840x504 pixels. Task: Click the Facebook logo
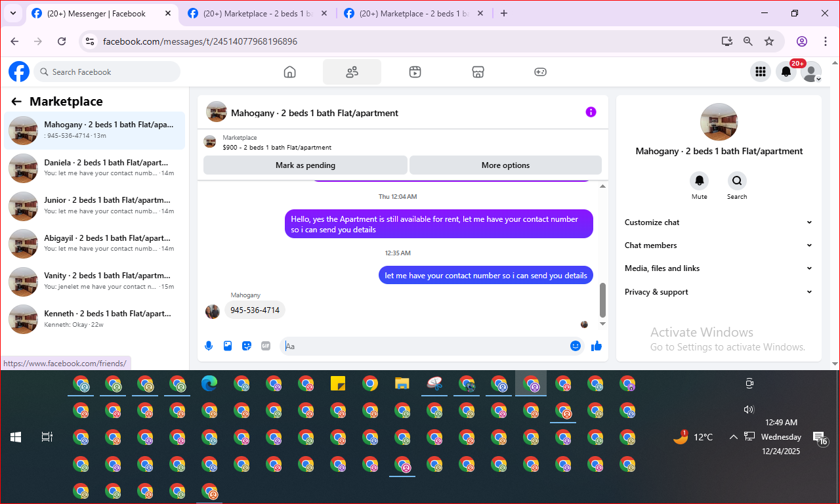pyautogui.click(x=19, y=72)
